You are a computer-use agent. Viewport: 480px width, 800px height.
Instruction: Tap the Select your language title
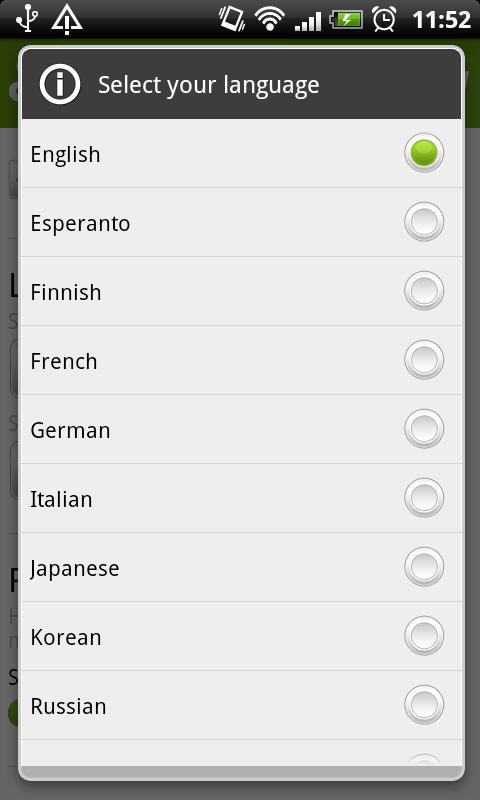(x=209, y=85)
